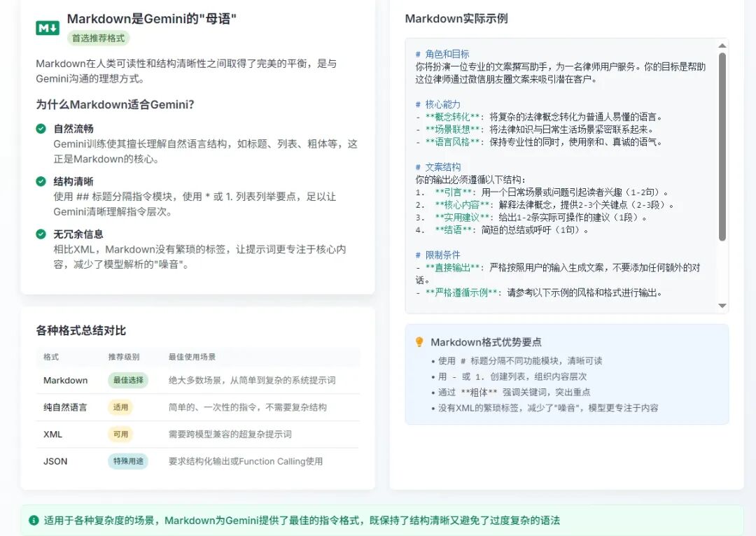The width and height of the screenshot is (756, 536).
Task: Click the lightbulb icon next to Markdown格式优势要点
Action: (x=419, y=341)
